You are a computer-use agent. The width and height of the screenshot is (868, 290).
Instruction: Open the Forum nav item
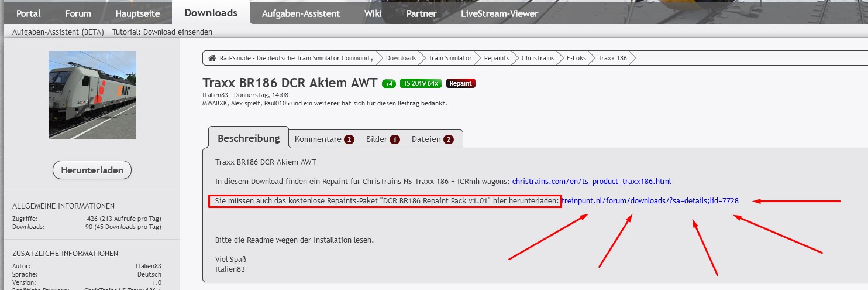coord(78,13)
